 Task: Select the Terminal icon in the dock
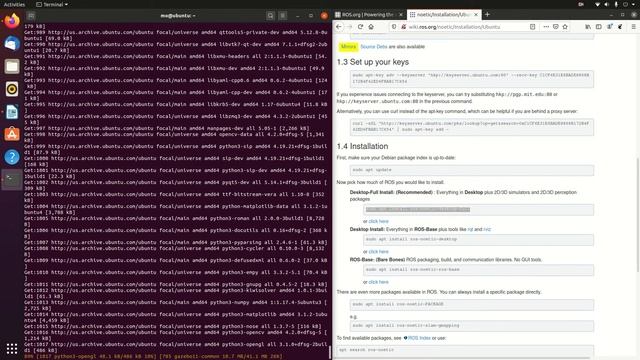tap(12, 180)
